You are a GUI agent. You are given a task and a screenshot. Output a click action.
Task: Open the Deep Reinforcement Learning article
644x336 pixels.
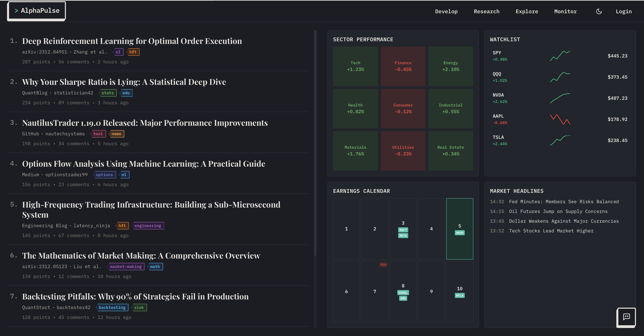(x=132, y=41)
